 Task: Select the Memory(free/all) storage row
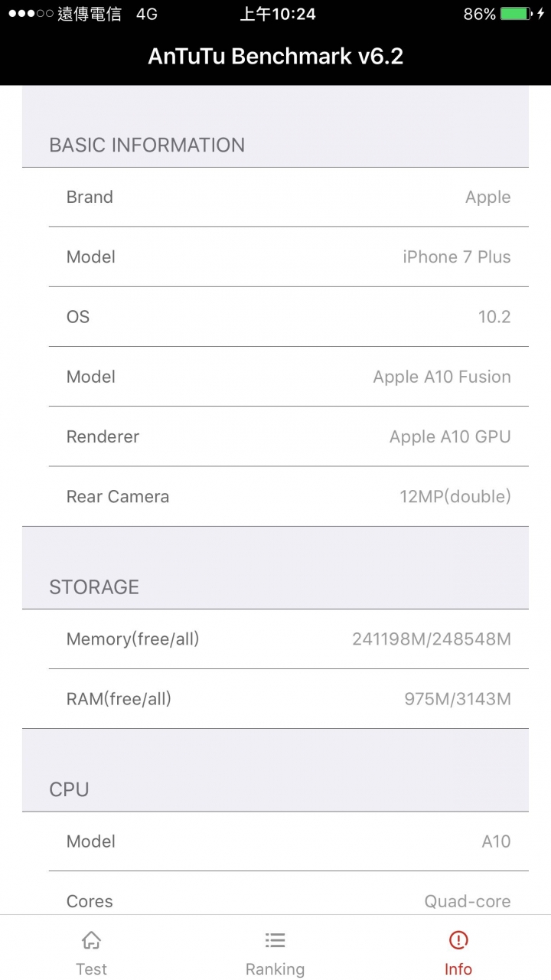(x=289, y=639)
